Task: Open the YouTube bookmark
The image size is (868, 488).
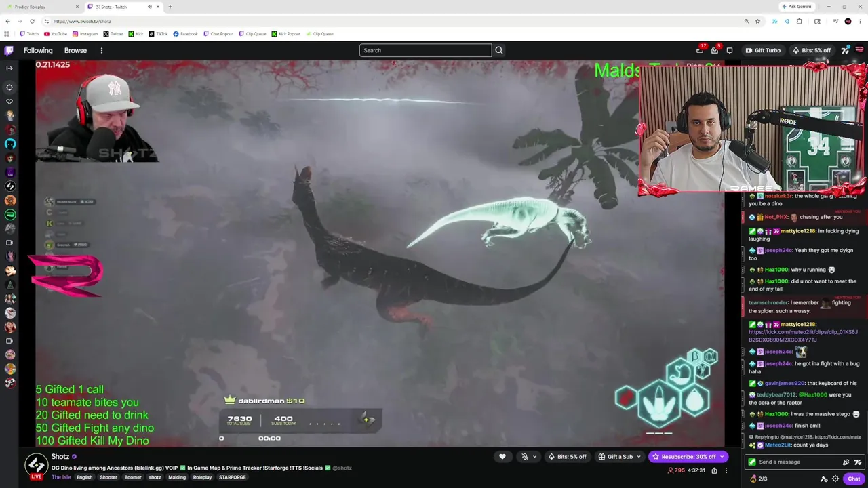Action: click(56, 34)
